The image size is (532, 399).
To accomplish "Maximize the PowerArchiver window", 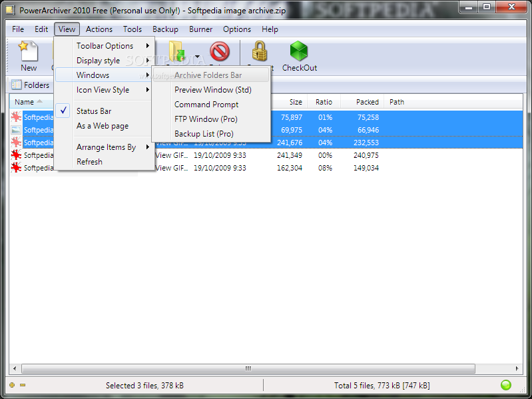I will [487, 7].
